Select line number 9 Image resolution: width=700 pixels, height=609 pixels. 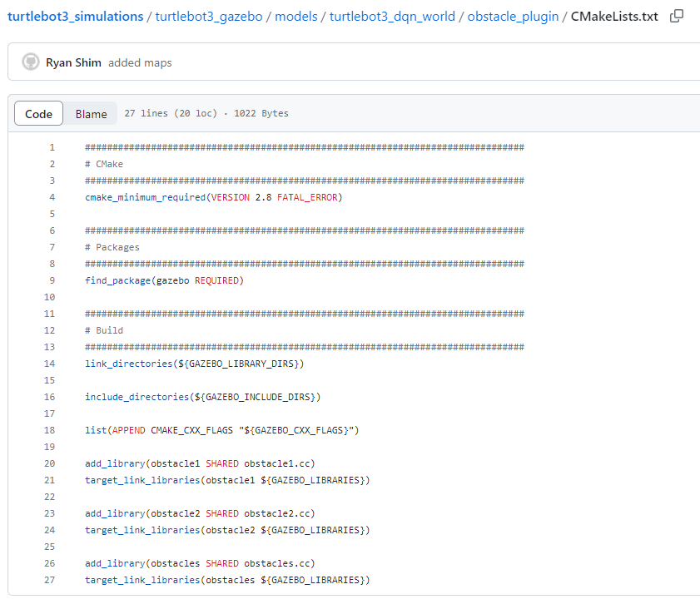(x=52, y=280)
